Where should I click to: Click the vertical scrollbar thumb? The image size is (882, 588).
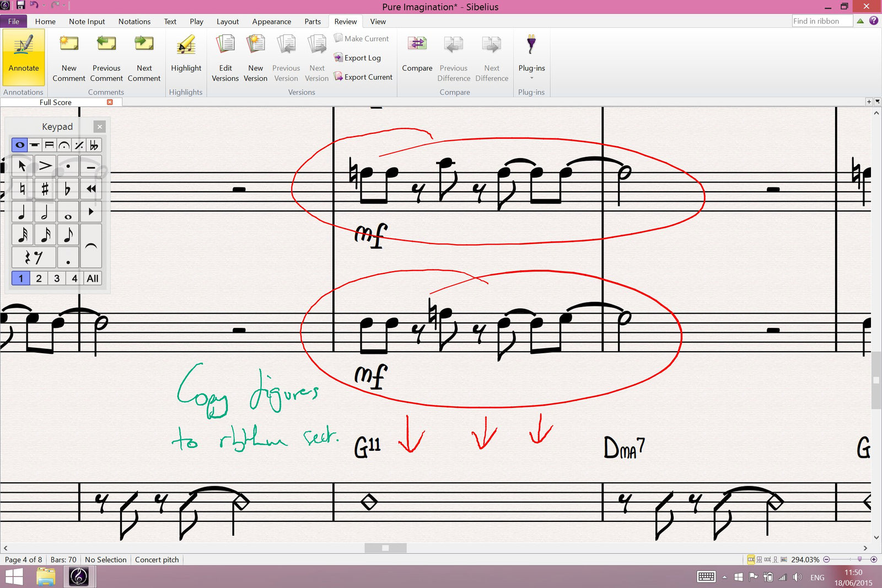876,380
